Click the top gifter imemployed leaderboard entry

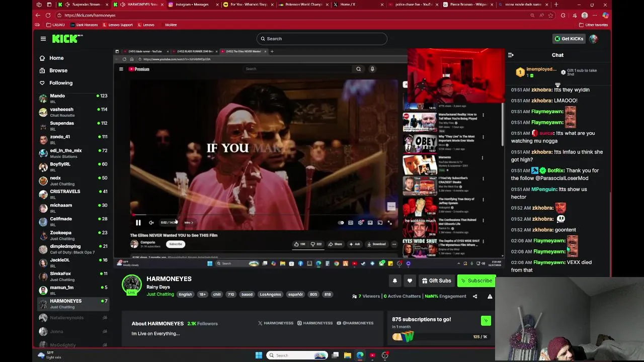(536, 72)
